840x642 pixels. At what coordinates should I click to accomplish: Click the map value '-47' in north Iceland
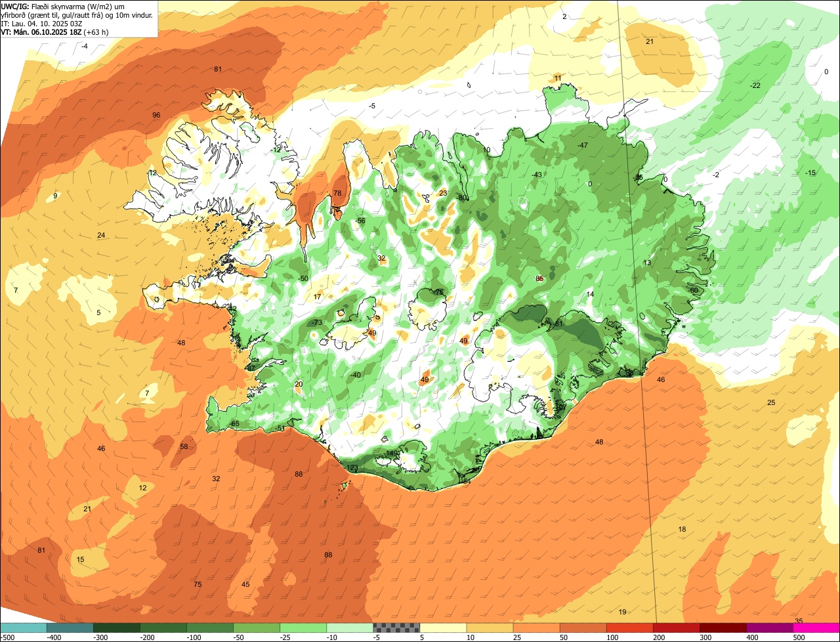(x=581, y=145)
